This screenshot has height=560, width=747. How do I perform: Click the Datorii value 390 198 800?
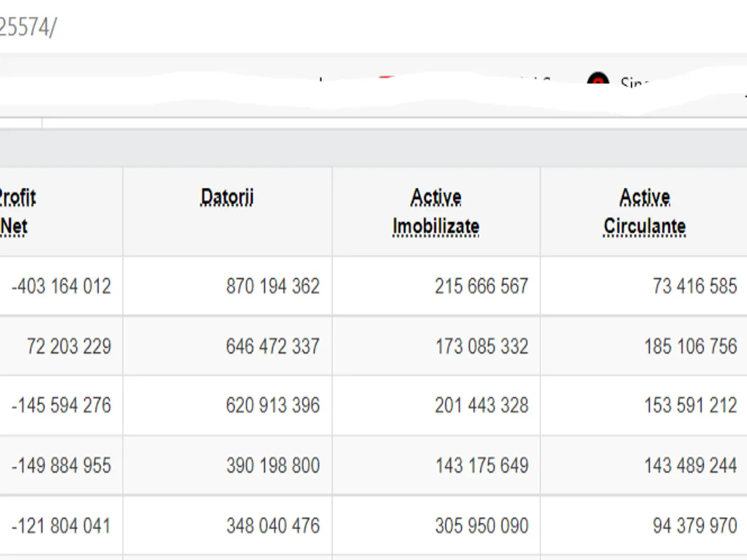[273, 465]
